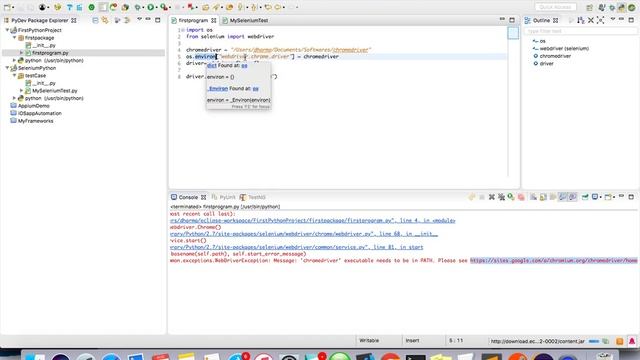Collapse the SeleniumPython project node
The height and width of the screenshot is (360, 640).
coord(7,68)
